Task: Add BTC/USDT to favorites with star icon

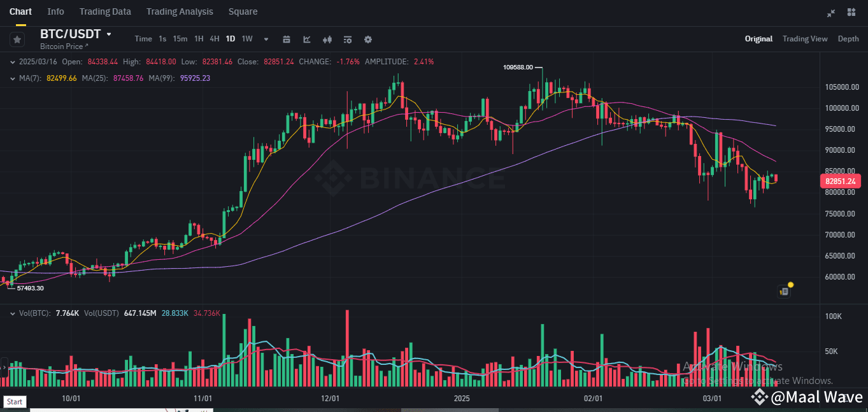Action: [17, 39]
